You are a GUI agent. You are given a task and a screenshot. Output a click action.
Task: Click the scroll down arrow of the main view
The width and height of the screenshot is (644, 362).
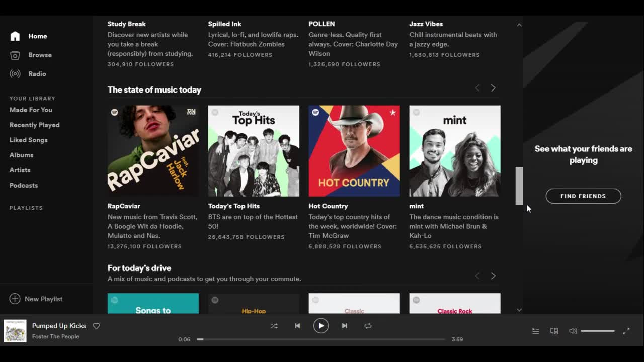click(519, 310)
